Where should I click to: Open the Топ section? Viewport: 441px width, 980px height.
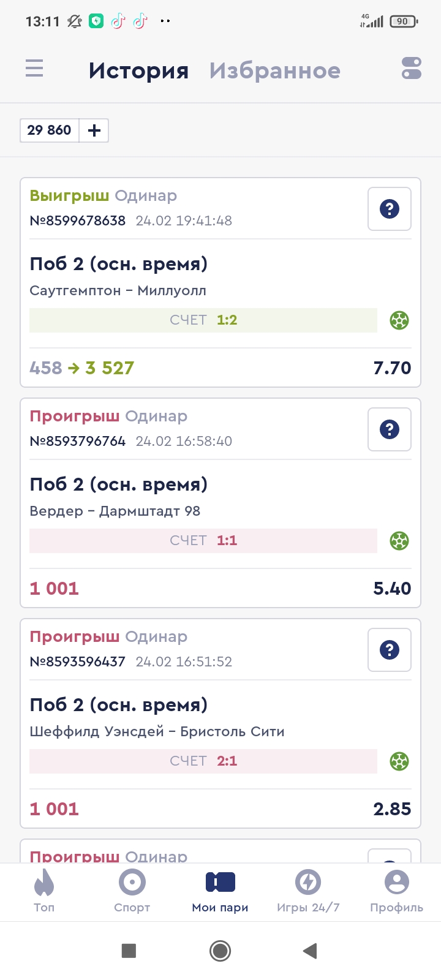click(44, 891)
